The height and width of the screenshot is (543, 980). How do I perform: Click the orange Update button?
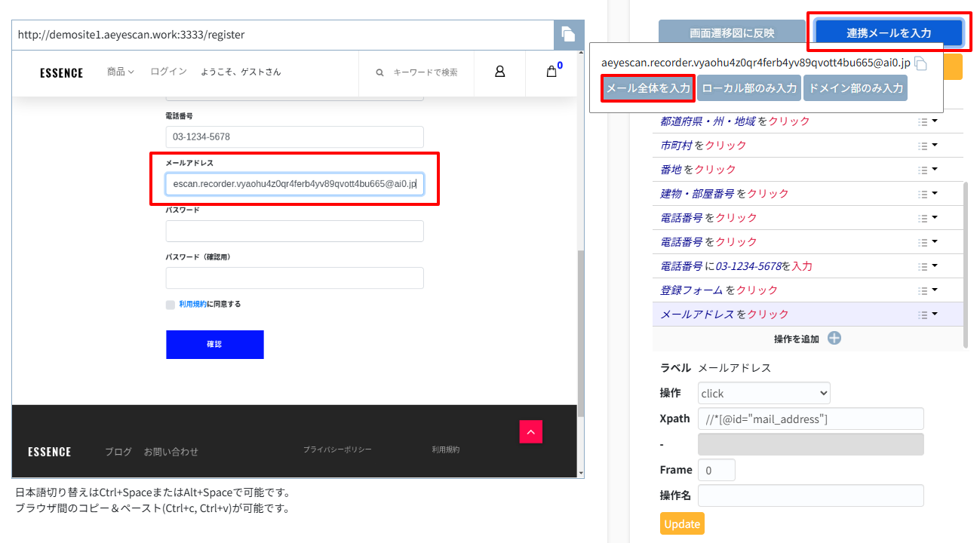[682, 524]
